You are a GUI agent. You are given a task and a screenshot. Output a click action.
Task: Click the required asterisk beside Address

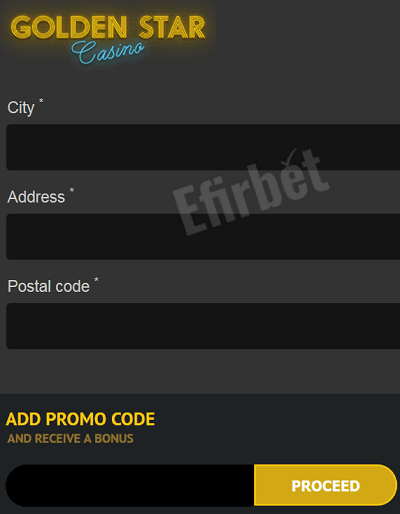(72, 190)
